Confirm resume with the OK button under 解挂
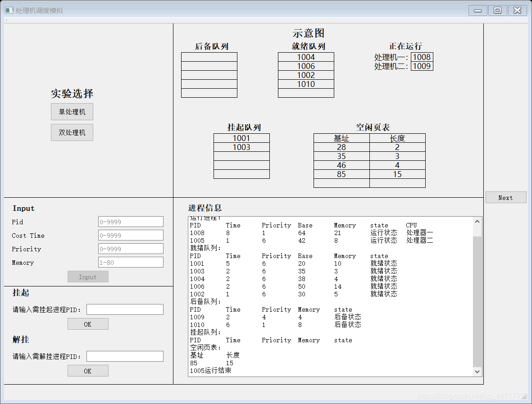This screenshot has height=404, width=532. point(88,371)
